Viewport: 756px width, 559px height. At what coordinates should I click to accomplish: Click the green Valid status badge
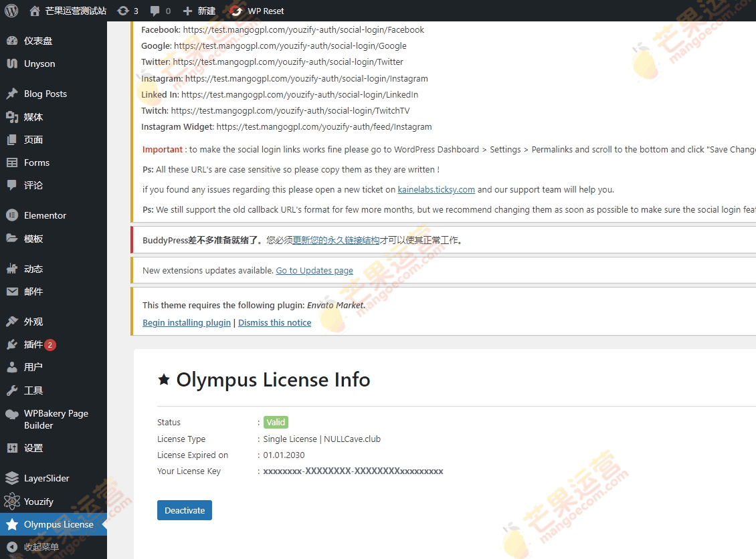click(276, 422)
